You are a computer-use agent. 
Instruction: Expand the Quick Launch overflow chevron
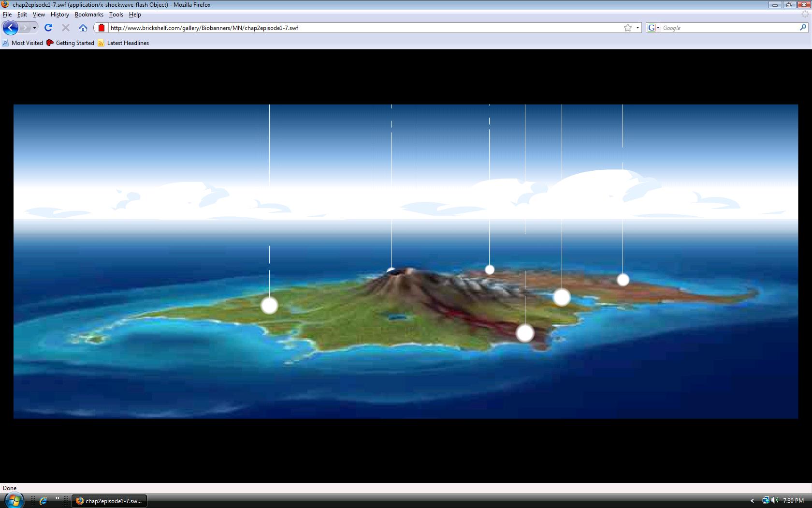tap(57, 498)
